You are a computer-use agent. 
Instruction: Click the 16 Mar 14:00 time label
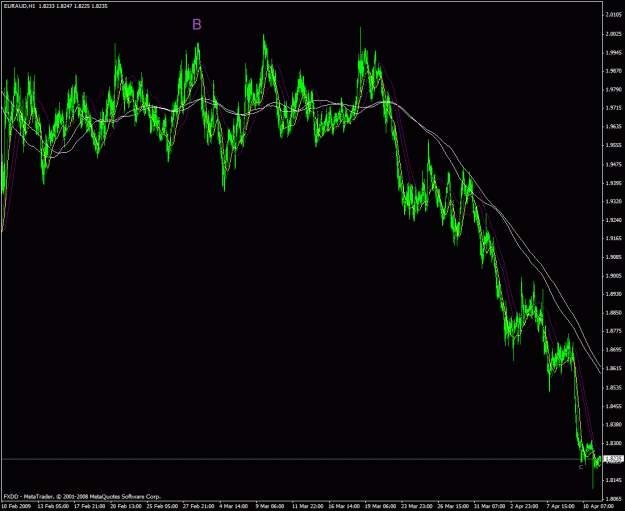tap(343, 506)
